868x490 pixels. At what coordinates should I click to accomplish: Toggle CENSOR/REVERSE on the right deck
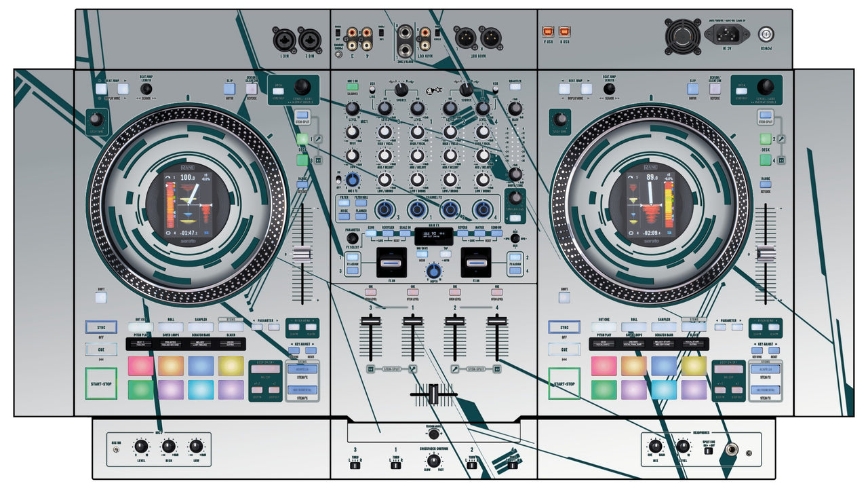click(x=715, y=88)
